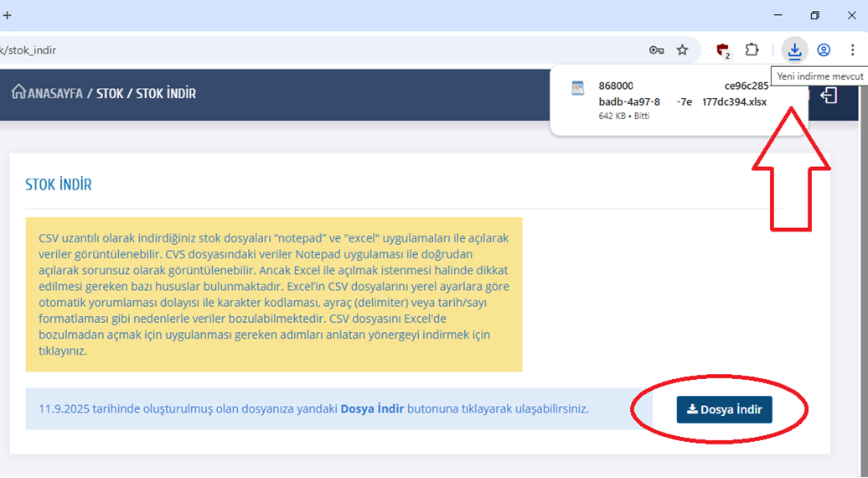Click STOK İNDİR breadcrumb in header
Image resolution: width=868 pixels, height=478 pixels.
pos(166,93)
